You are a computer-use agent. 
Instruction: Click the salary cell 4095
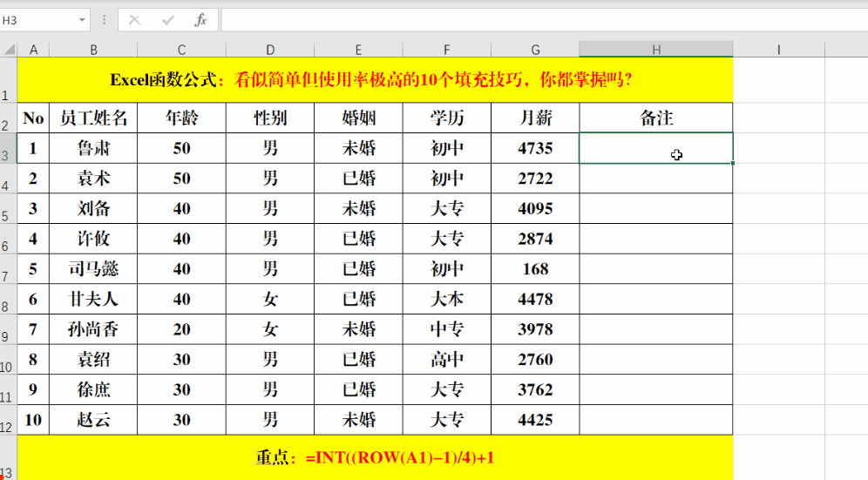[x=535, y=208]
